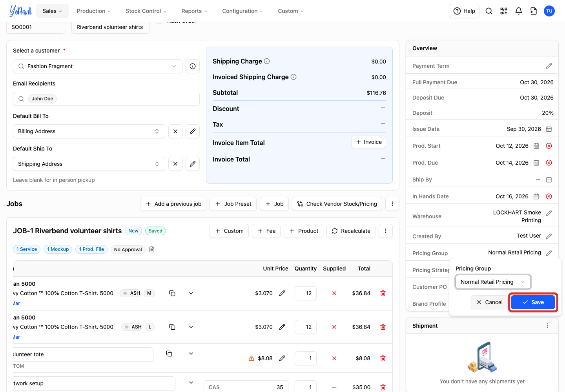Open Shipping Address select dropdown
The image size is (565, 392).
pyautogui.click(x=89, y=164)
